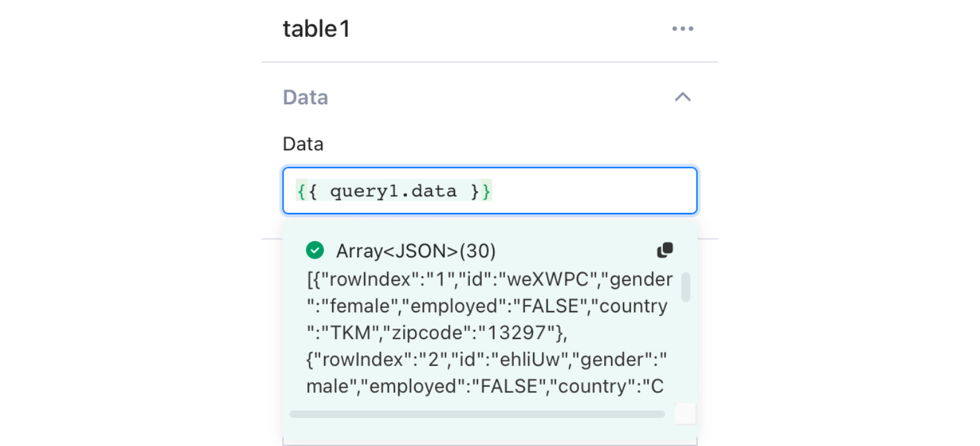Image resolution: width=980 pixels, height=446 pixels.
Task: Place cursor on opening {{ braces
Action: click(x=306, y=191)
